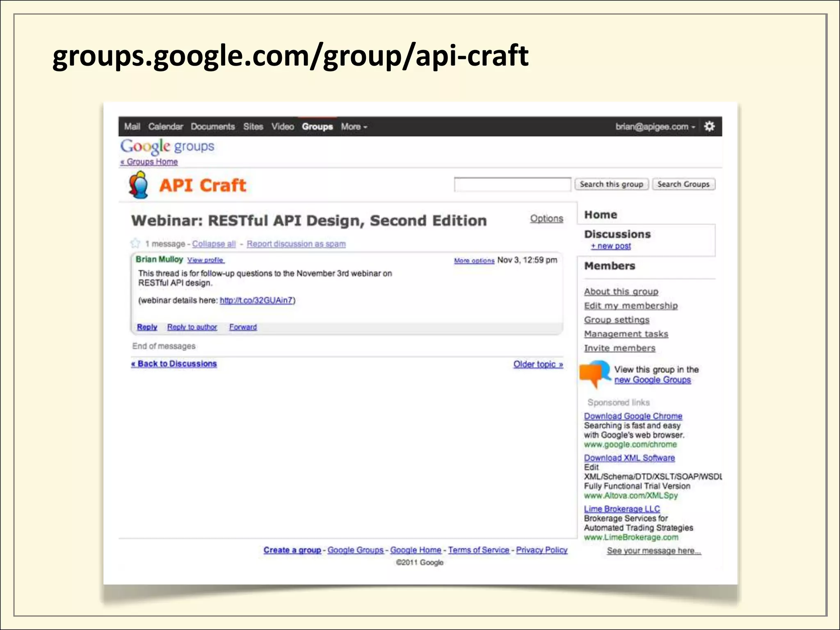Click the Google groups logo
Viewport: 840px width, 630px height.
pos(167,146)
